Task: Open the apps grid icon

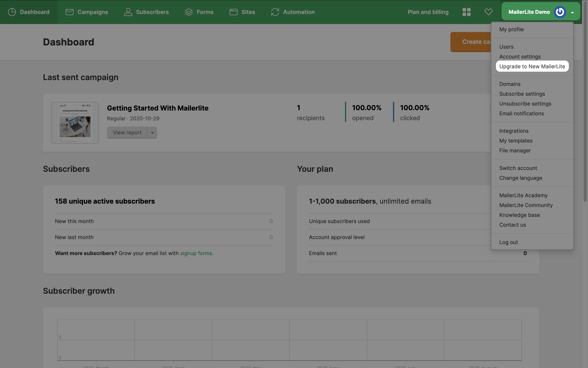Action: click(466, 12)
